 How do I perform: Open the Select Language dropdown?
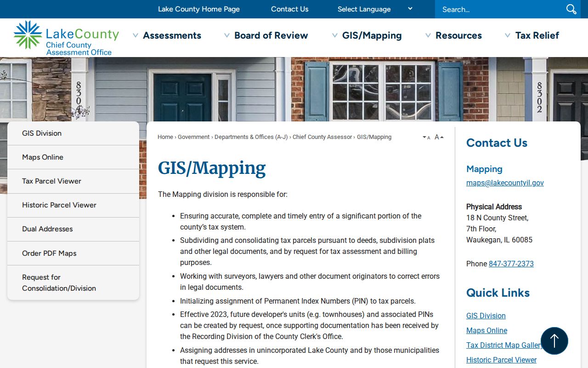click(375, 9)
